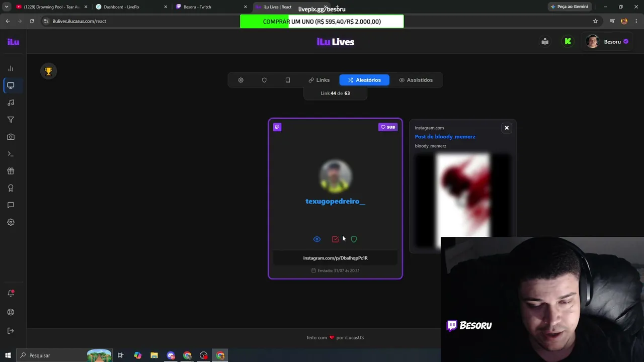The height and width of the screenshot is (362, 644).
Task: Switch to the Links tab
Action: pos(319,80)
